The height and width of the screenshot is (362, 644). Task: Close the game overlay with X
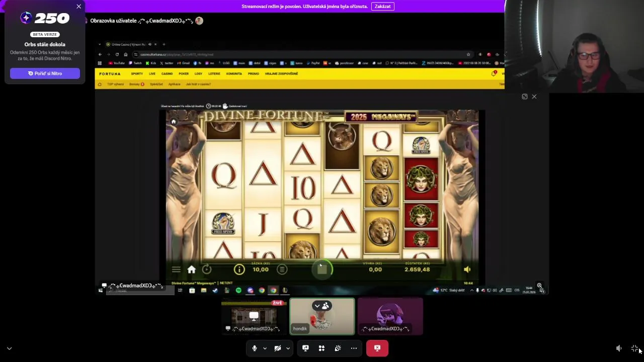[x=534, y=97]
